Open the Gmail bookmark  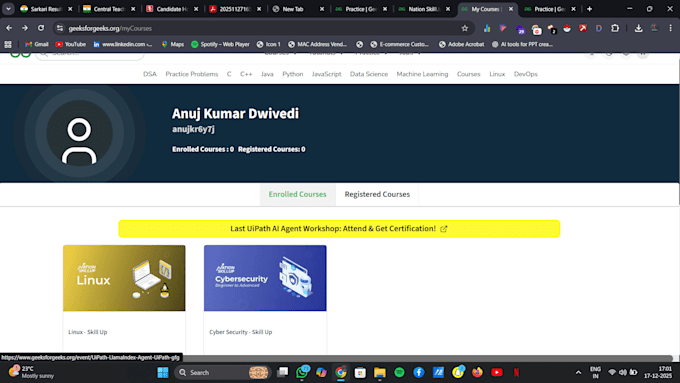pyautogui.click(x=37, y=44)
